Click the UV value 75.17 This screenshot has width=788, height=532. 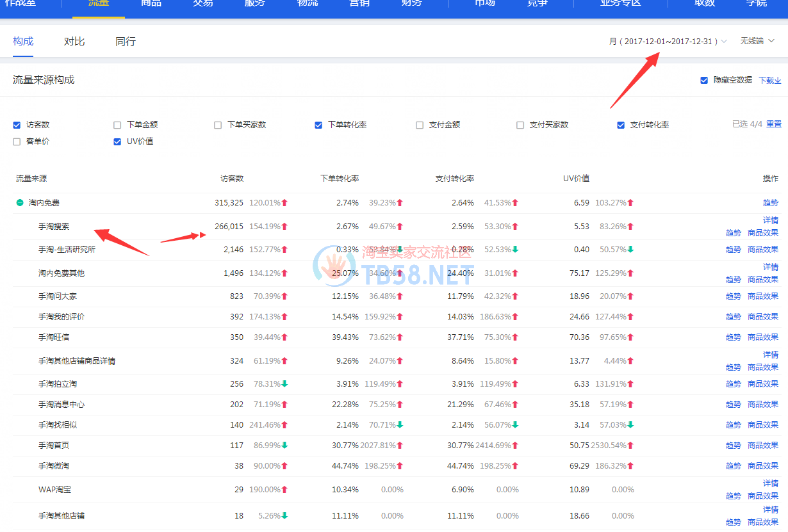click(579, 273)
